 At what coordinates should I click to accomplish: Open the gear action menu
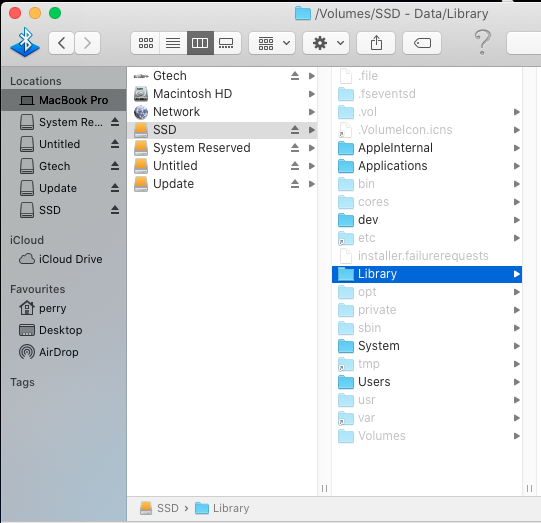coord(326,43)
